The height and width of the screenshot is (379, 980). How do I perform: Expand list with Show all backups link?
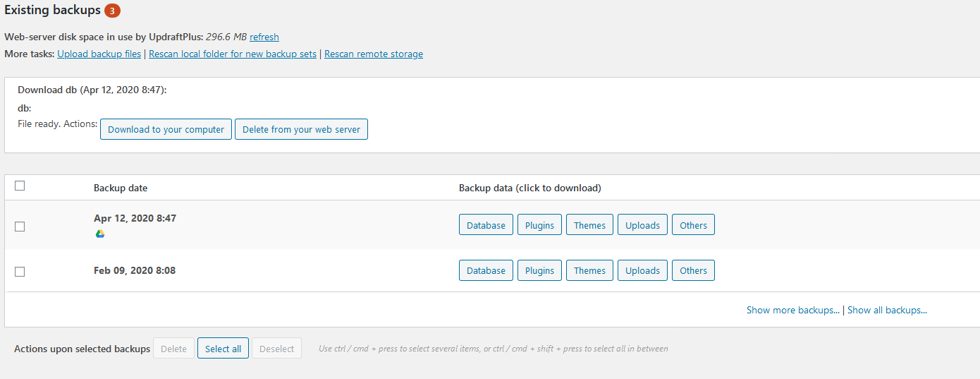coord(887,310)
